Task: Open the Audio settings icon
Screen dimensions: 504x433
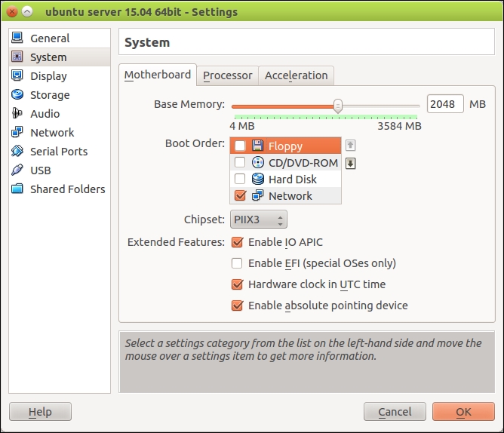Action: pos(17,113)
